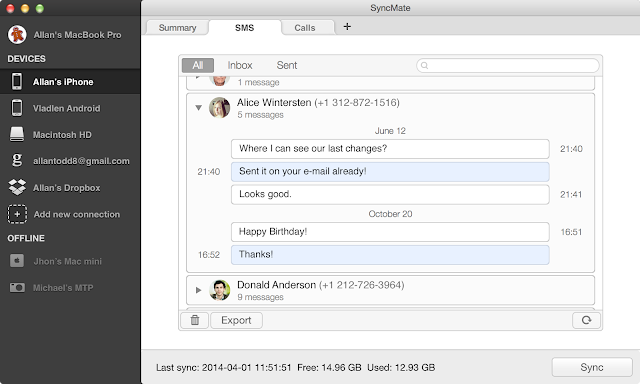Click the Add new connection plus icon

(x=17, y=214)
